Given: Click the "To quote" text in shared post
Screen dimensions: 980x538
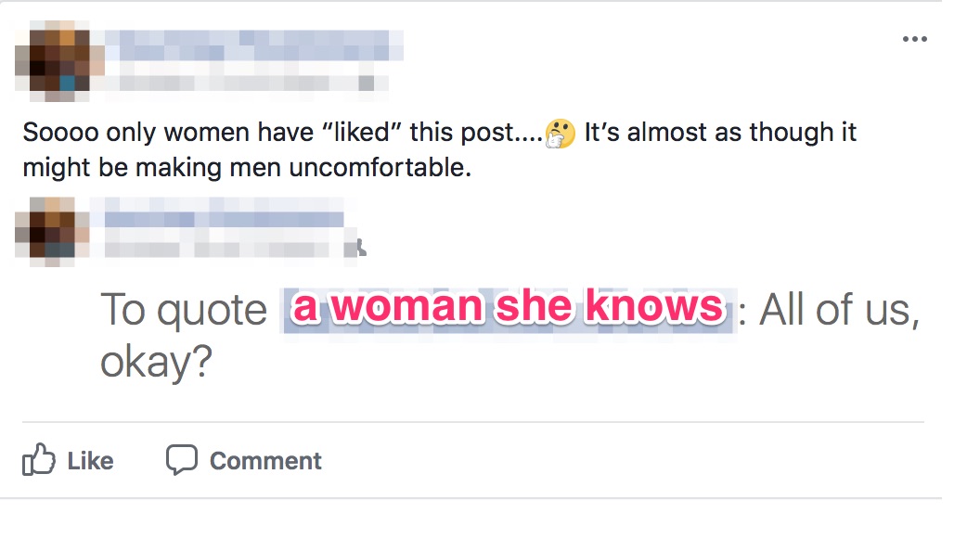Looking at the screenshot, I should coord(183,310).
